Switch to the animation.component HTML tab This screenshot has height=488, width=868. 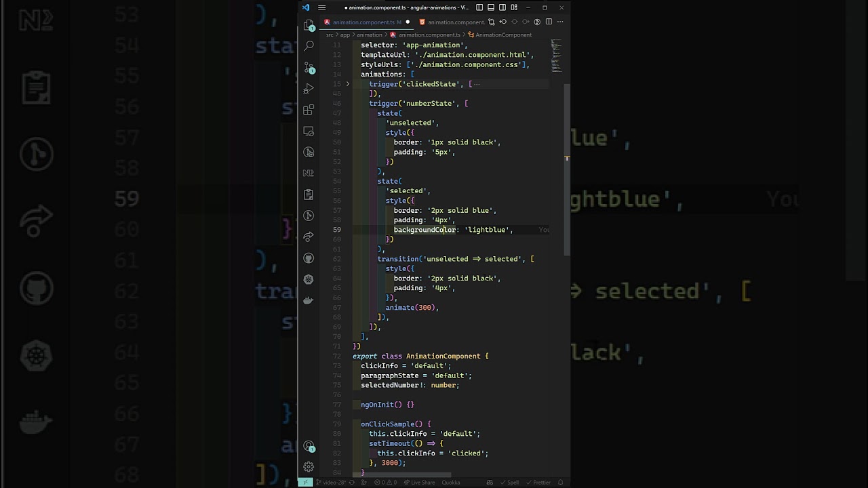pos(451,22)
